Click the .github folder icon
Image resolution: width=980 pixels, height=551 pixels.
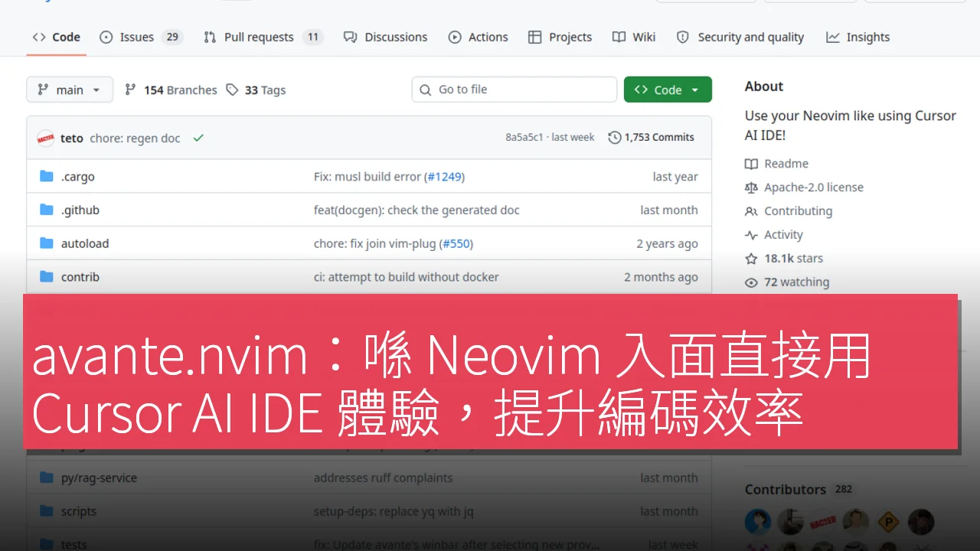point(47,210)
